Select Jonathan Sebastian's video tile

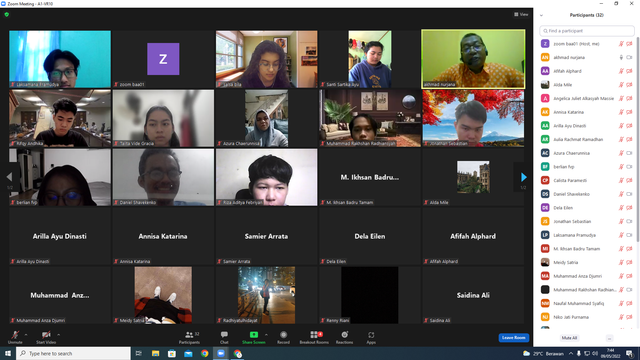coord(473,118)
